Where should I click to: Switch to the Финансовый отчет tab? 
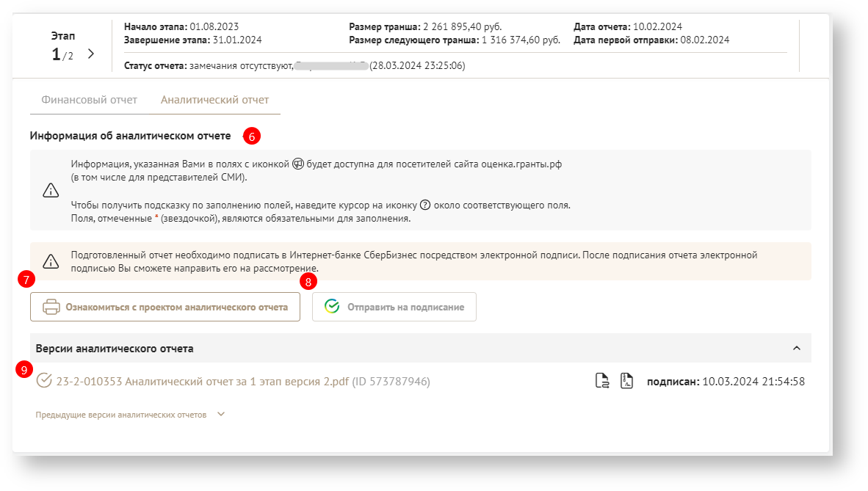tap(89, 100)
